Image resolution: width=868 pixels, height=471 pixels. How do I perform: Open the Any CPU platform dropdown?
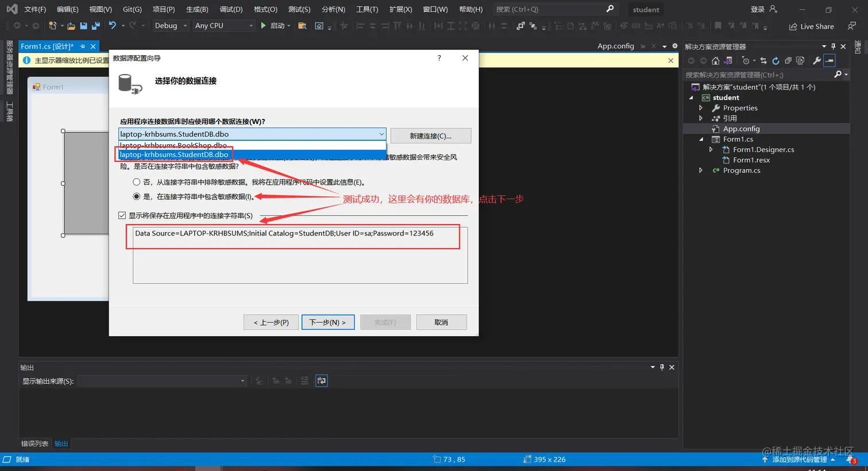coord(223,26)
